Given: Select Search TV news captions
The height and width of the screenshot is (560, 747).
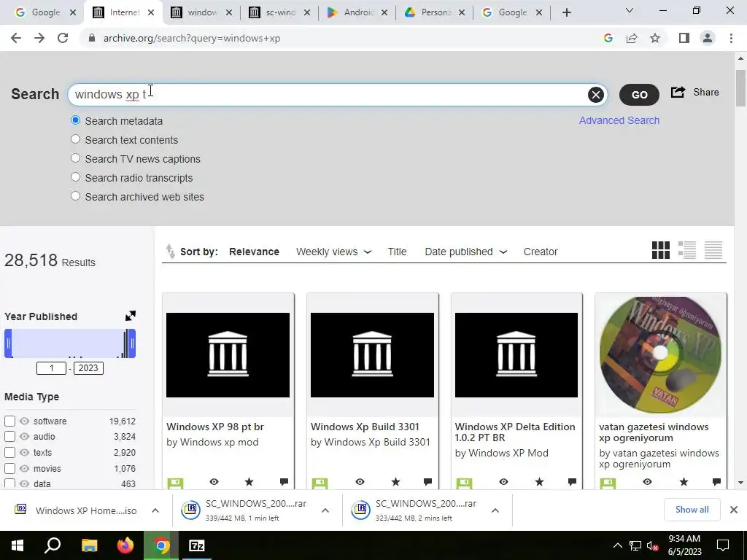Looking at the screenshot, I should (x=75, y=158).
